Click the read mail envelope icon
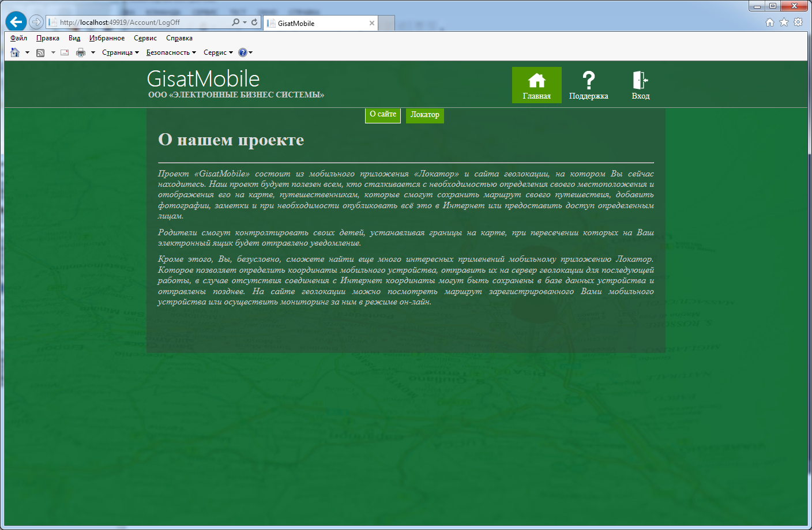This screenshot has height=530, width=812. tap(65, 52)
